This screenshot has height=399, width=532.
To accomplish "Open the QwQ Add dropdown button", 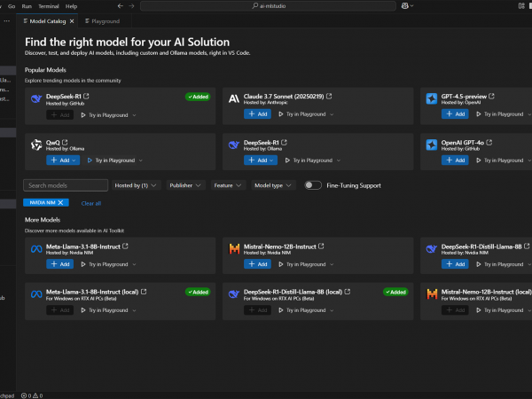I will click(x=63, y=160).
